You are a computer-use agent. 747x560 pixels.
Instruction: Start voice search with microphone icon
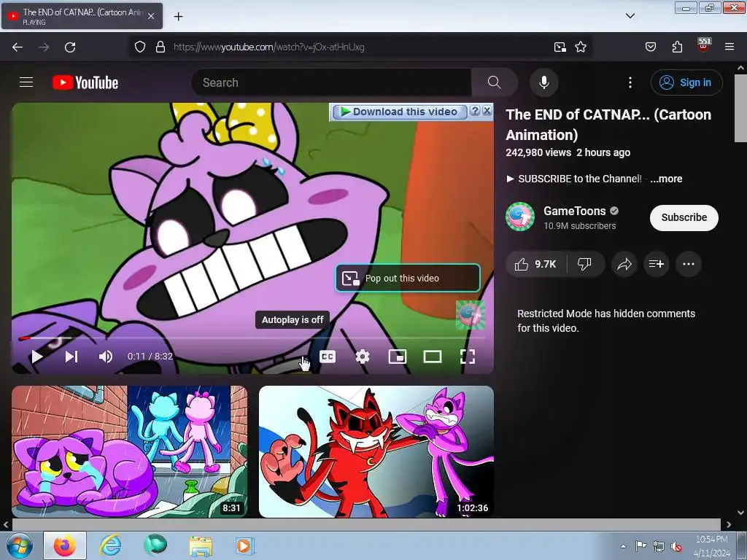point(544,82)
